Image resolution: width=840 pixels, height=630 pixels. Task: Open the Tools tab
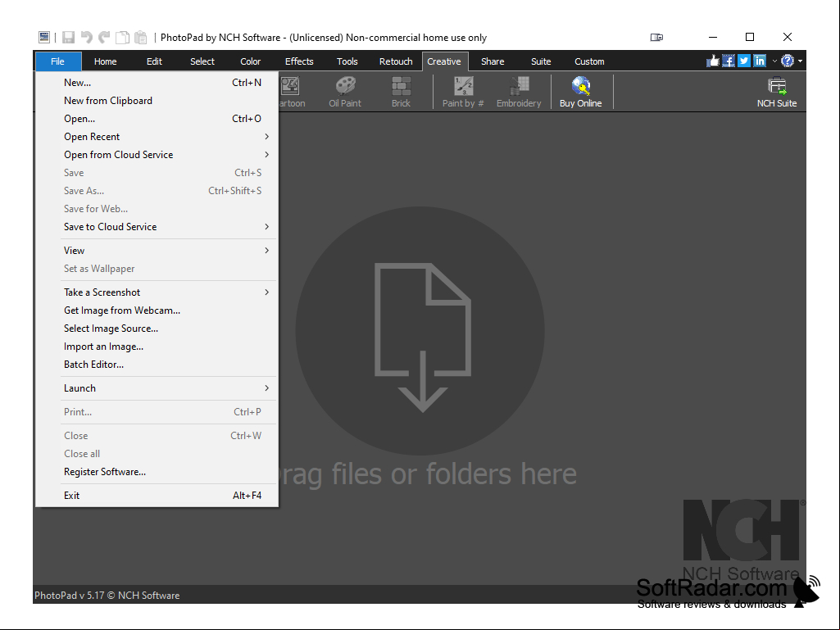[347, 61]
